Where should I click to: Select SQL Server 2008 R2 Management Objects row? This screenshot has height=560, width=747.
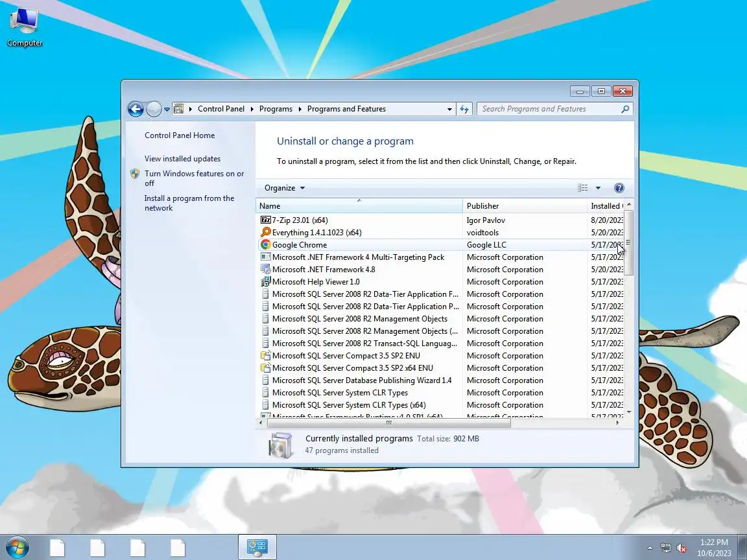click(x=440, y=319)
